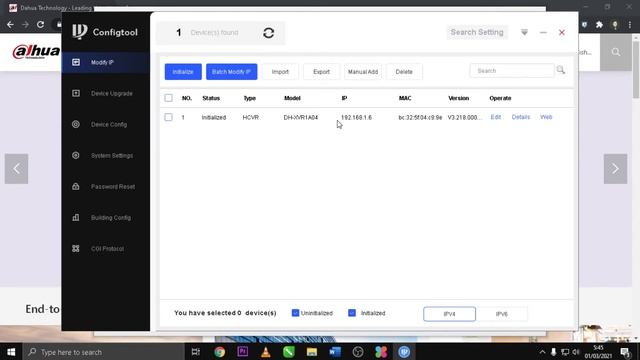The width and height of the screenshot is (640, 360).
Task: Click the Dahua logo on the webpage
Action: coord(36,51)
